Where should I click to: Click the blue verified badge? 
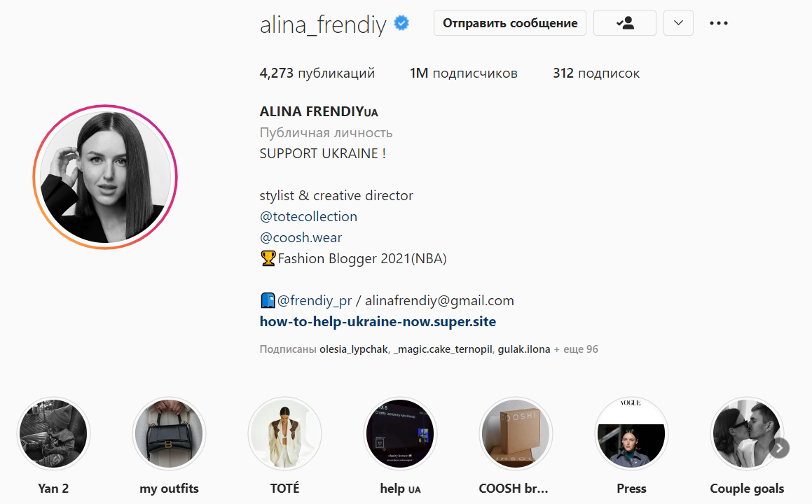point(401,23)
